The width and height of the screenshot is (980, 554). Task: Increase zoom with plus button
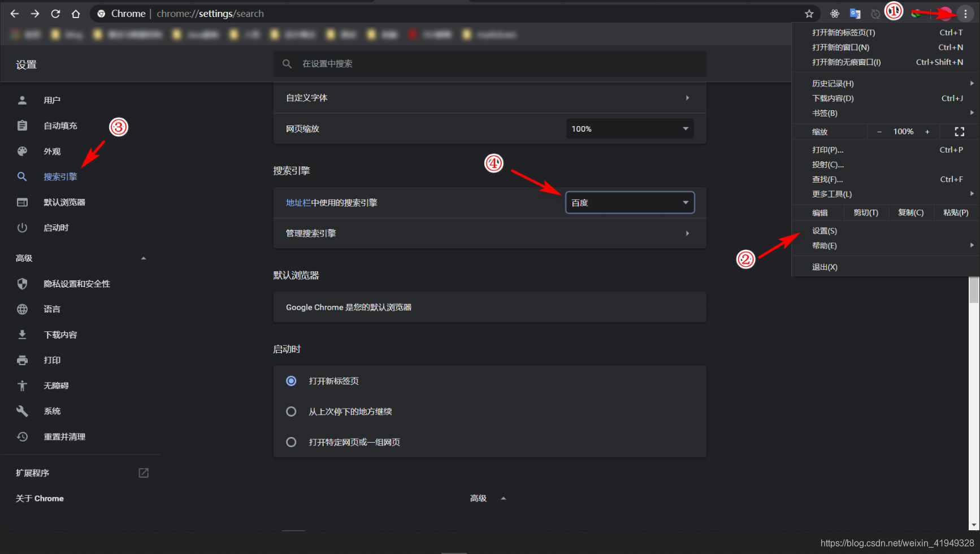tap(927, 132)
